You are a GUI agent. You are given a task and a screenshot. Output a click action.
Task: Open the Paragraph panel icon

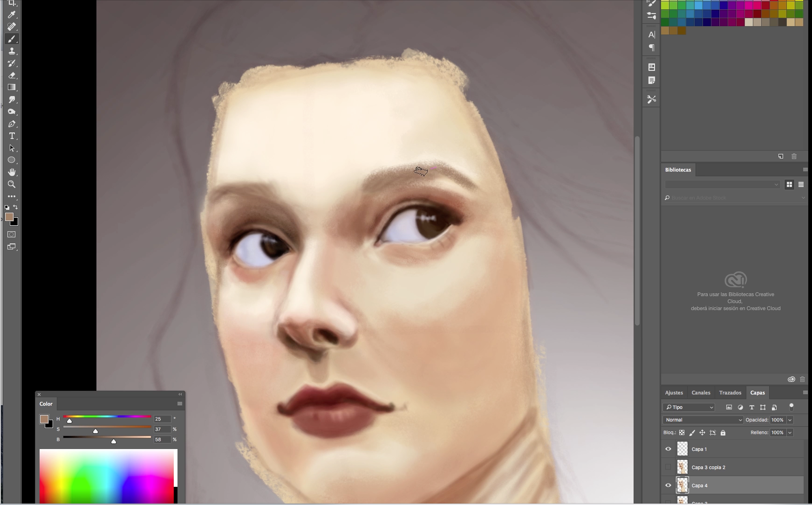652,48
